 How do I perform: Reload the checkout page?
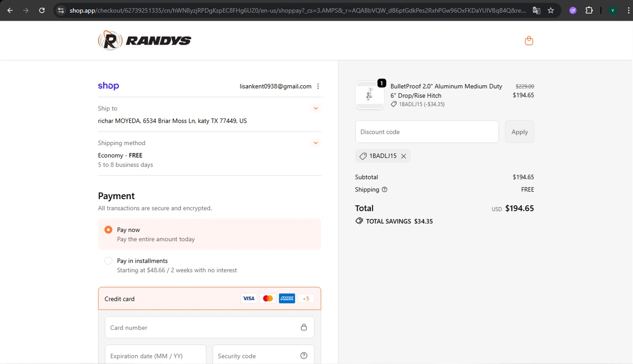(x=42, y=11)
